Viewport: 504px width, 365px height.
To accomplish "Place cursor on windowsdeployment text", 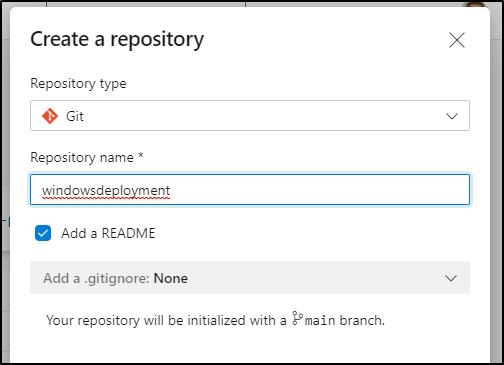I will [x=106, y=191].
